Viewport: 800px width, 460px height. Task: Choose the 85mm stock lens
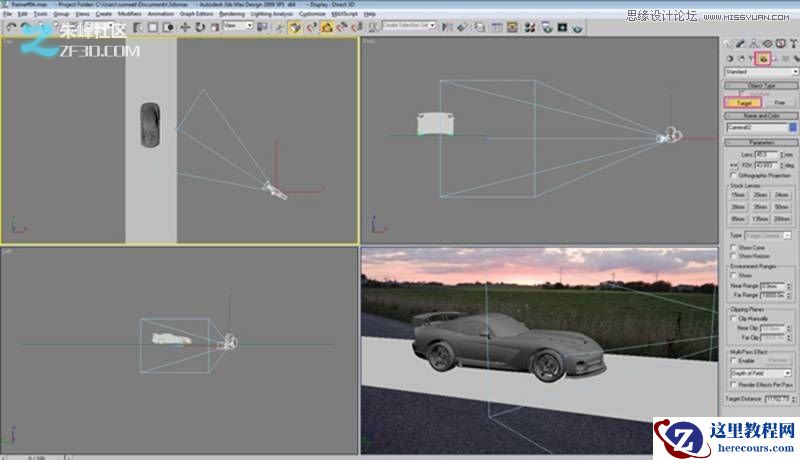[738, 219]
